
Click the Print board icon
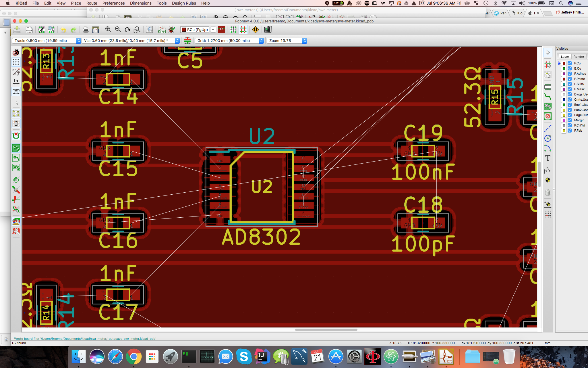(x=86, y=30)
